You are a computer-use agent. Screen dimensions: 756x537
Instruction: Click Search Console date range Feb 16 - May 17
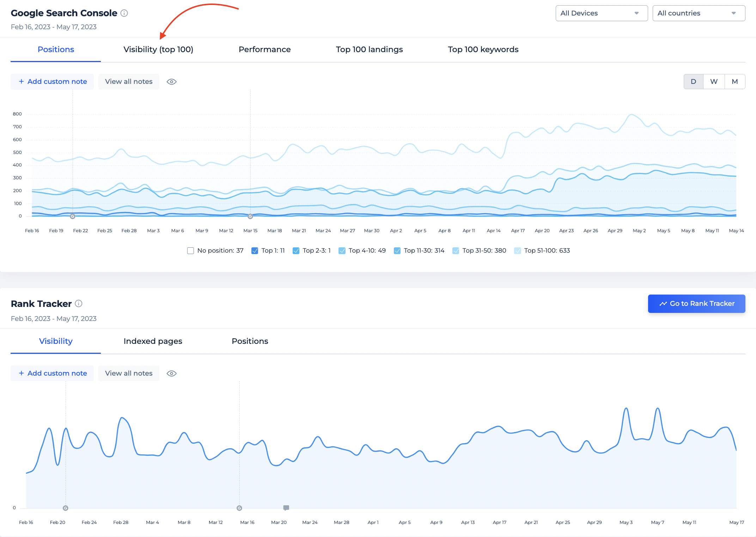pyautogui.click(x=54, y=27)
